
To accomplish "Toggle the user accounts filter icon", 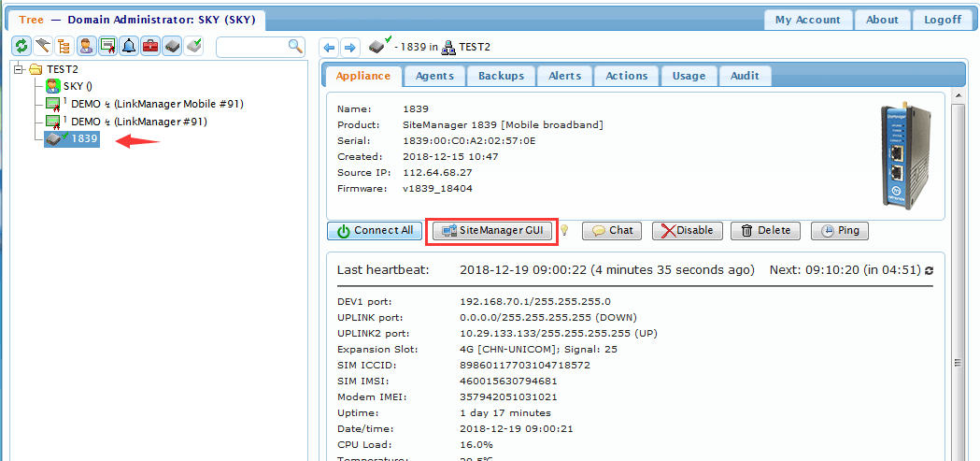I will [86, 46].
